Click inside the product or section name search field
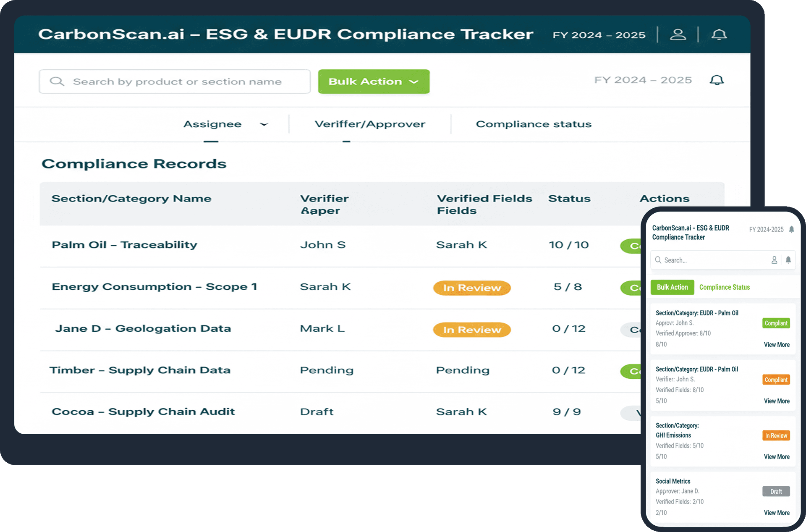The width and height of the screenshot is (806, 532). (x=176, y=81)
